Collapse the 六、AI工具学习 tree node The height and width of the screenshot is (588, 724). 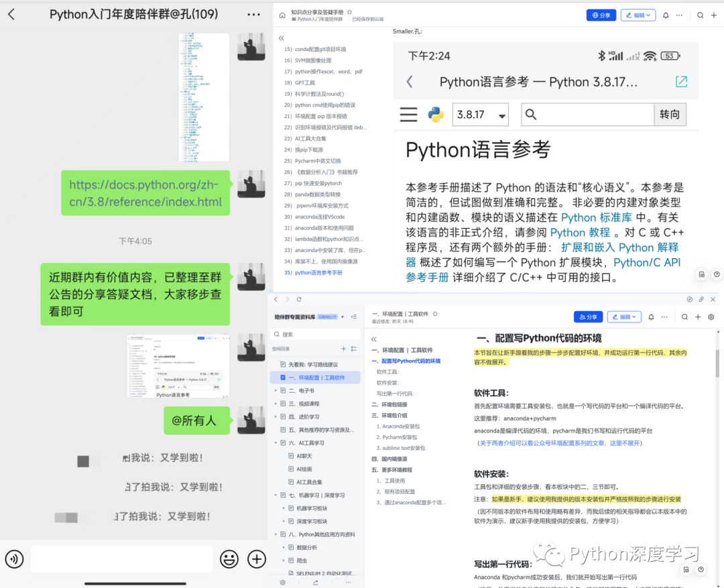pos(276,443)
